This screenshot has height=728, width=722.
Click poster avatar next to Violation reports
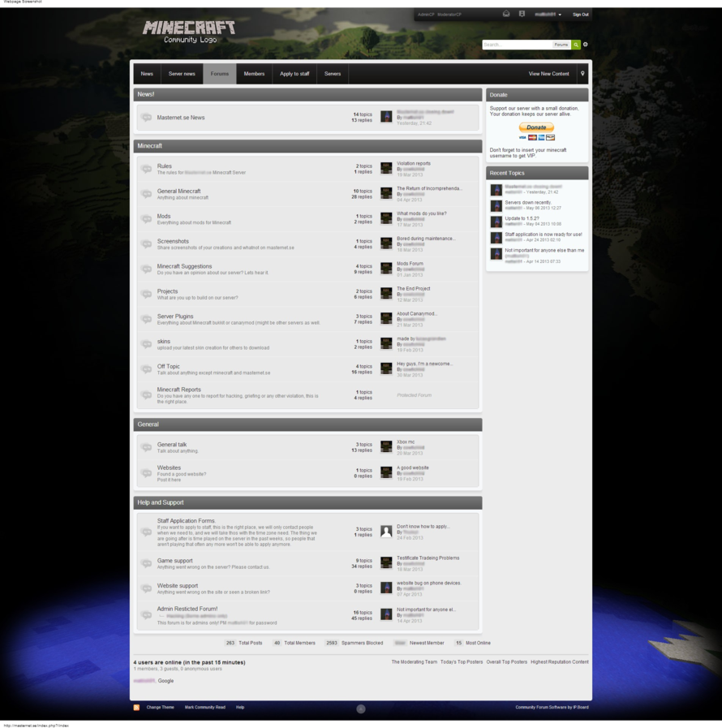(386, 169)
